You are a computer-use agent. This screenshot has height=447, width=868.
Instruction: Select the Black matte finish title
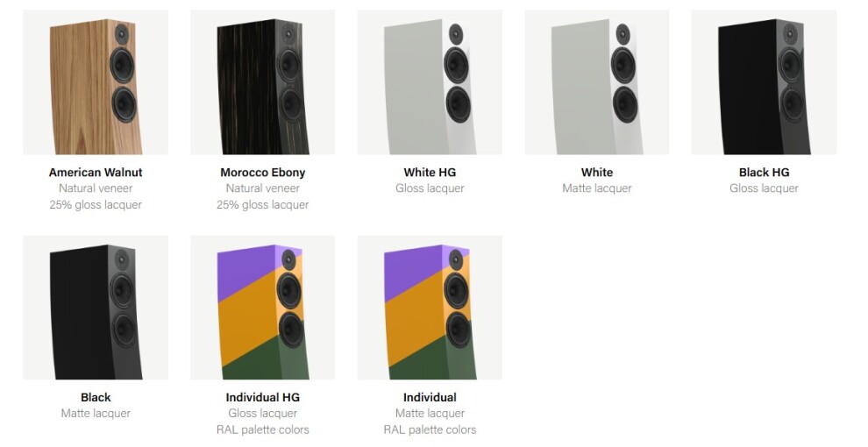96,397
